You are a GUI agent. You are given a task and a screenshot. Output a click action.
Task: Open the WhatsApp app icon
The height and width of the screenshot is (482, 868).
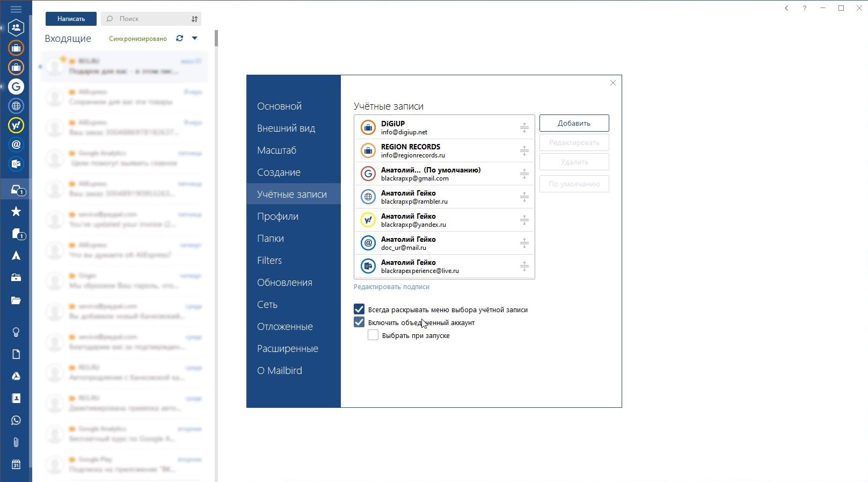tap(16, 420)
